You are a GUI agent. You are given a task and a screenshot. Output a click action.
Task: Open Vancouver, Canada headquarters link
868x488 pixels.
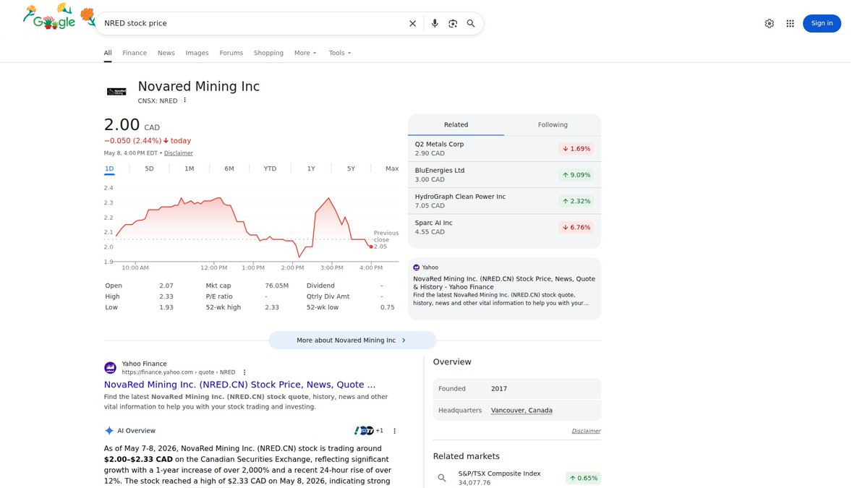[x=522, y=410]
